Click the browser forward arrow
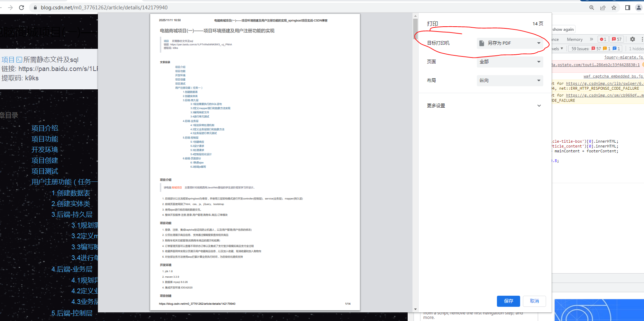Screen dimensions: 644x321 coord(10,8)
